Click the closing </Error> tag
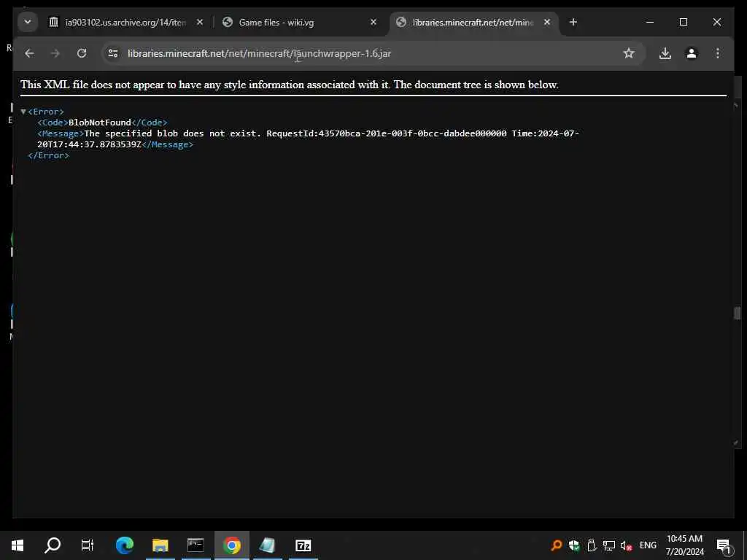The width and height of the screenshot is (747, 560). pyautogui.click(x=49, y=155)
